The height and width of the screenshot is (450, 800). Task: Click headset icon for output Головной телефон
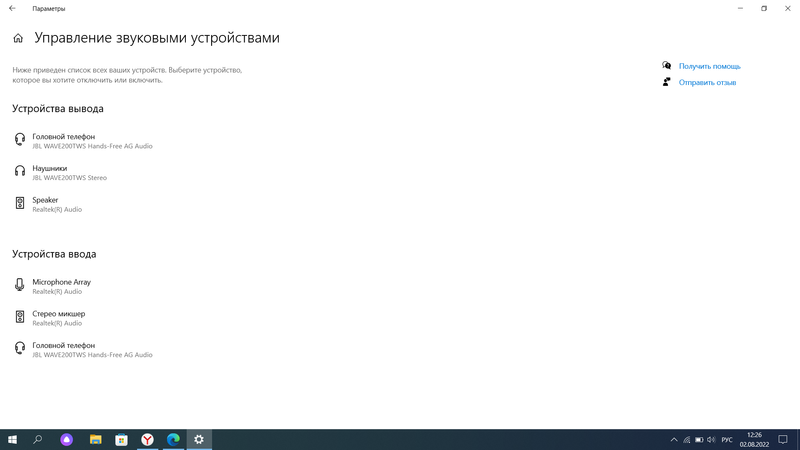point(20,139)
